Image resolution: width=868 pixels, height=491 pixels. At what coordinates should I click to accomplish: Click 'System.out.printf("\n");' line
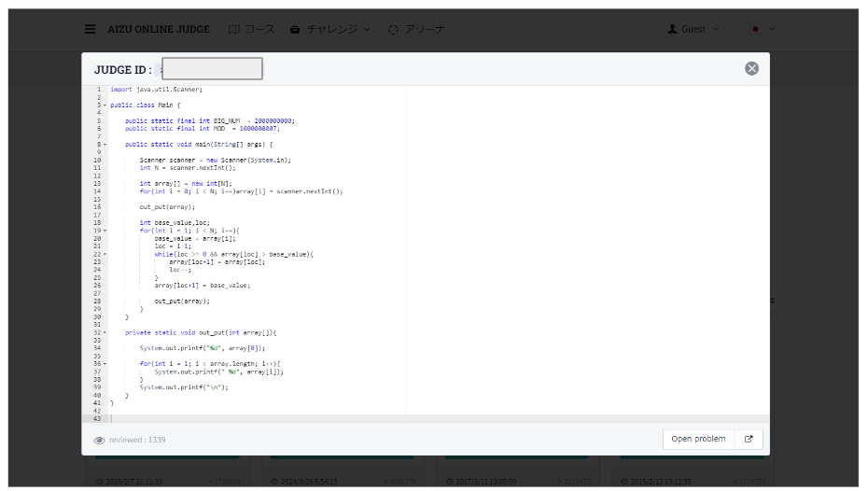184,387
